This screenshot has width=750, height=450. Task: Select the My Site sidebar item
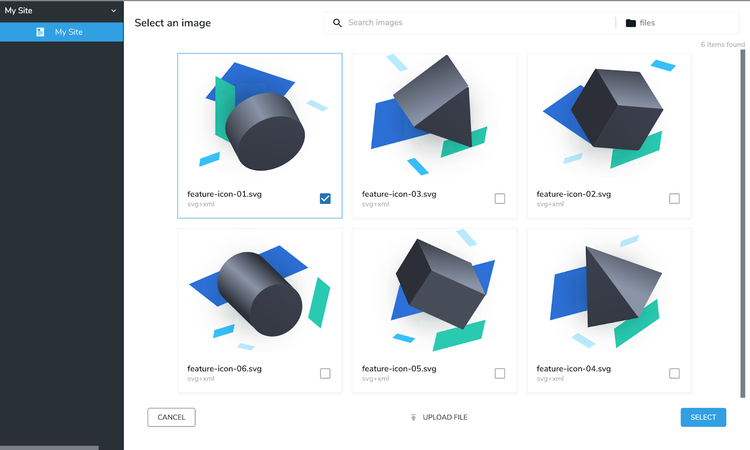(61, 32)
